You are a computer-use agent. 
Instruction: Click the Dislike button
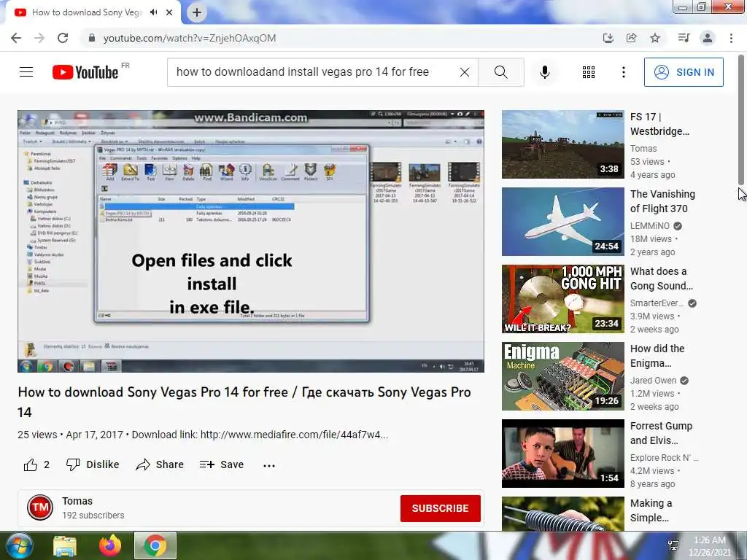tap(93, 464)
